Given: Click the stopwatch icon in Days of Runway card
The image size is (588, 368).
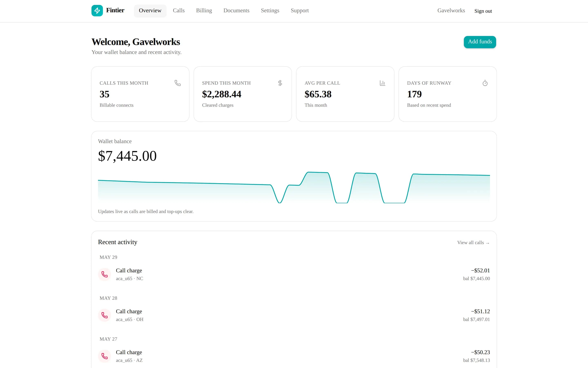Looking at the screenshot, I should pyautogui.click(x=485, y=83).
